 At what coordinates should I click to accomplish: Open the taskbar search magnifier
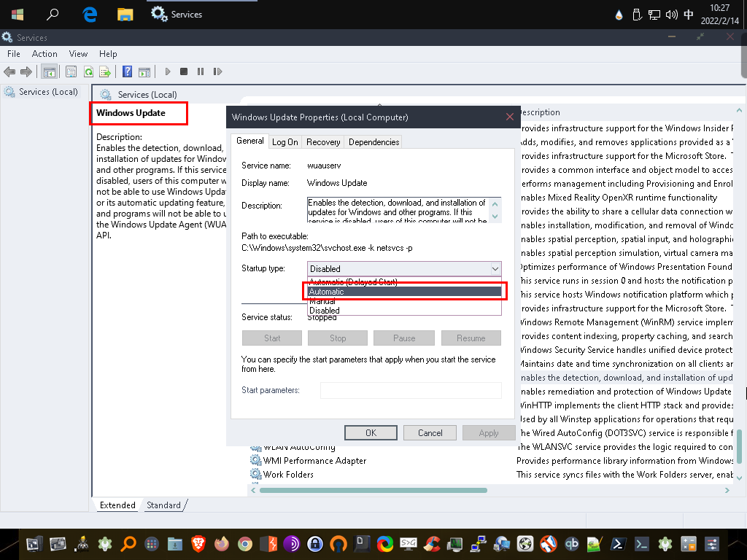click(53, 14)
